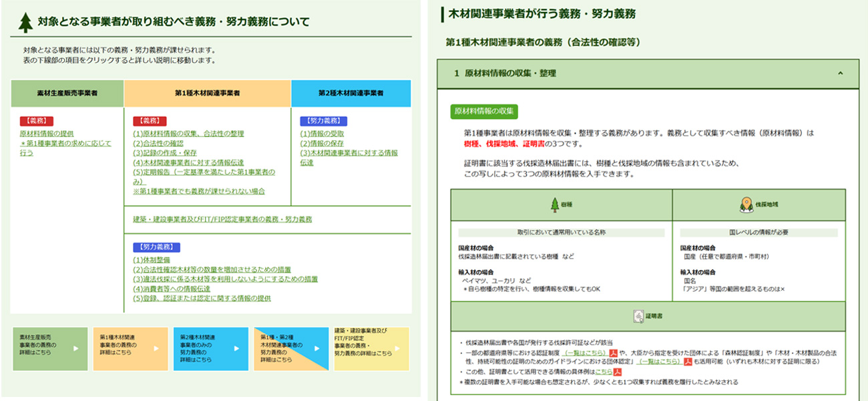Open PDF icon after second 一覧はこちら link

tap(687, 362)
